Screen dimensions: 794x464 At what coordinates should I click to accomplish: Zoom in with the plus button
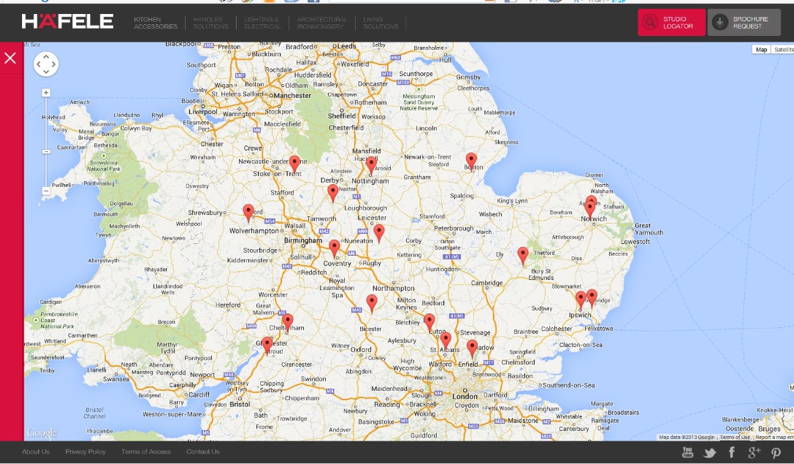(46, 93)
